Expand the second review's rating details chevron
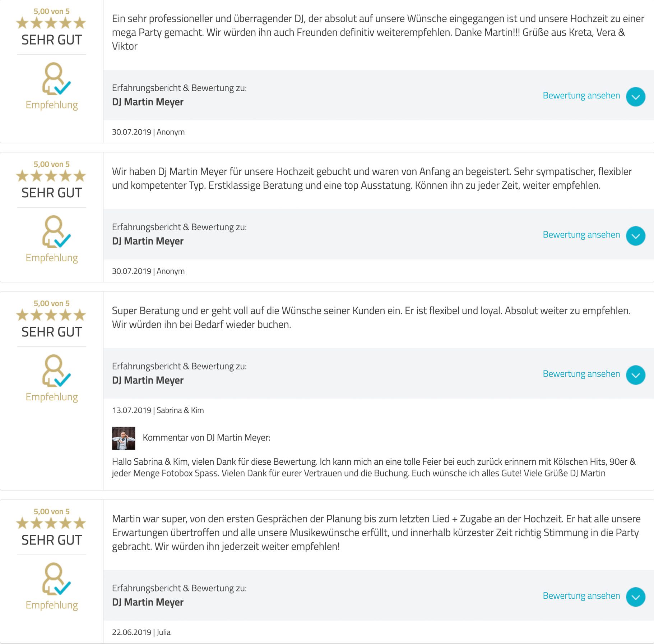This screenshot has height=644, width=654. click(635, 236)
